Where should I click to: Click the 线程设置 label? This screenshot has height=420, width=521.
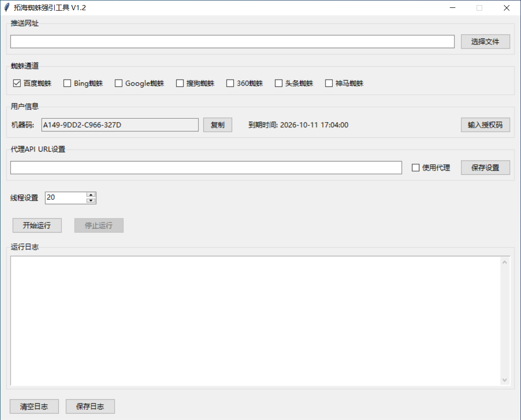click(x=24, y=198)
